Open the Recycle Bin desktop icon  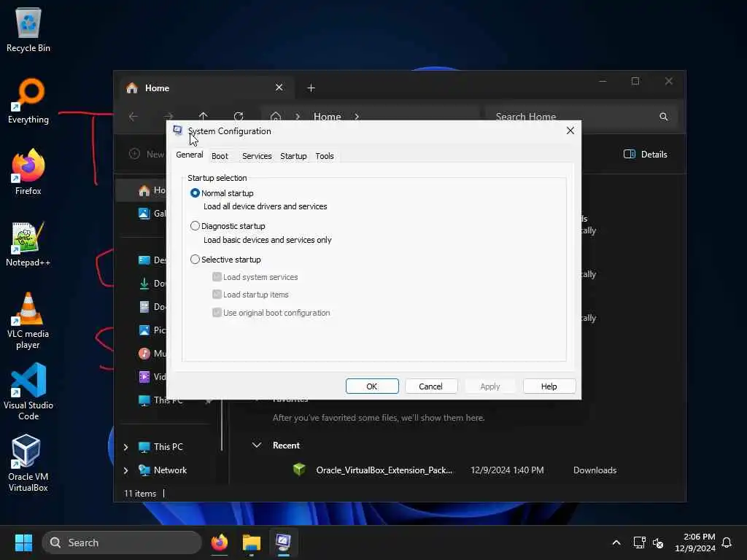click(28, 29)
